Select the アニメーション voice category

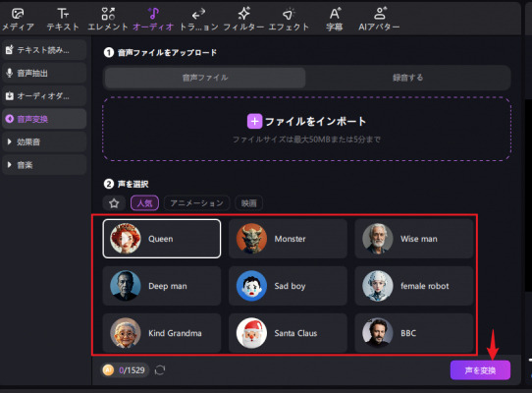click(196, 203)
